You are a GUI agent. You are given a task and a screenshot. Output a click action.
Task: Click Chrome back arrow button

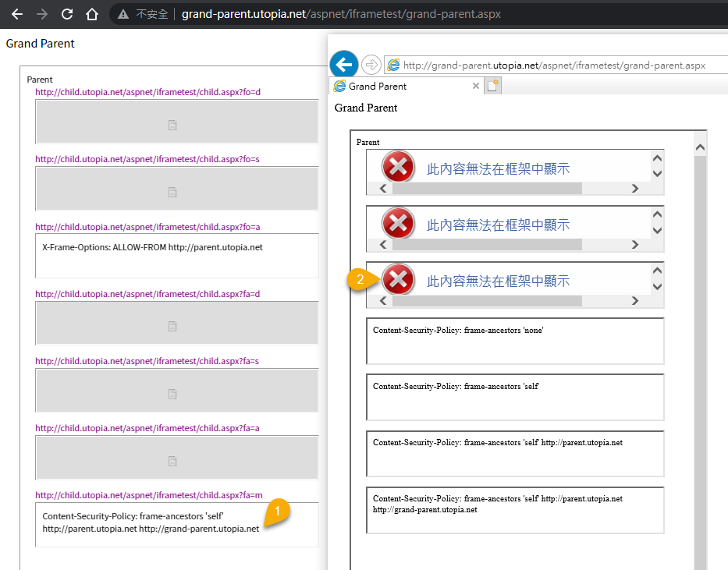16,14
